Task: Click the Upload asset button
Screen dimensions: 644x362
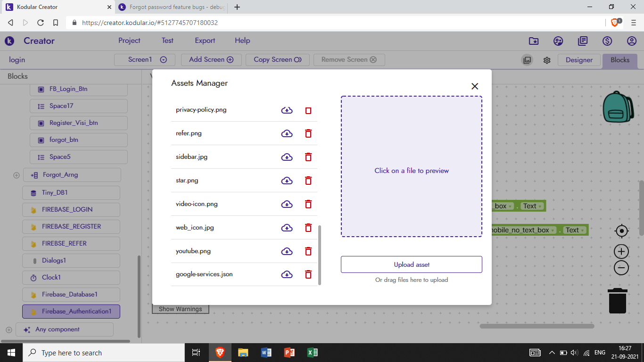Action: tap(411, 264)
